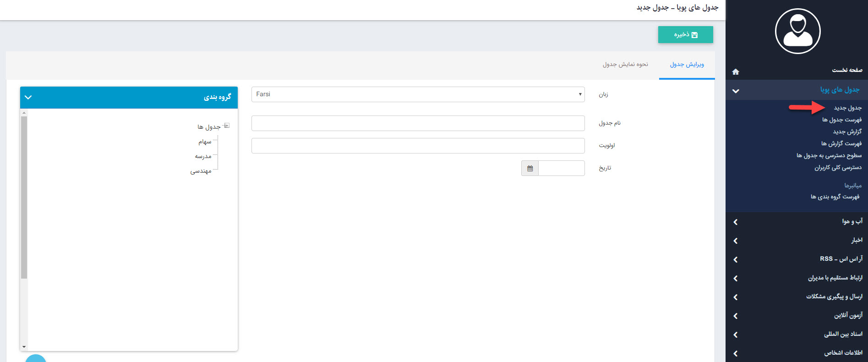Click the category panel scrollbar down arrow

coord(24,347)
